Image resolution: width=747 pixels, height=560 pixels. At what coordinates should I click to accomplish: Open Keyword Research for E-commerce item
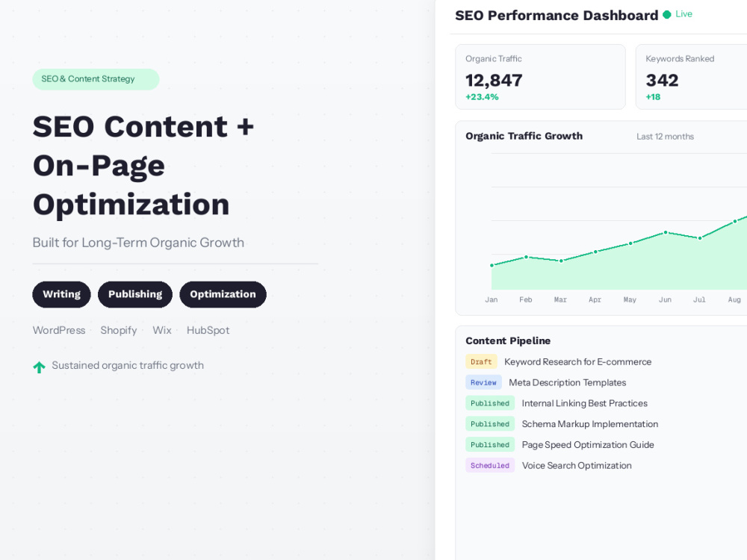(x=578, y=362)
